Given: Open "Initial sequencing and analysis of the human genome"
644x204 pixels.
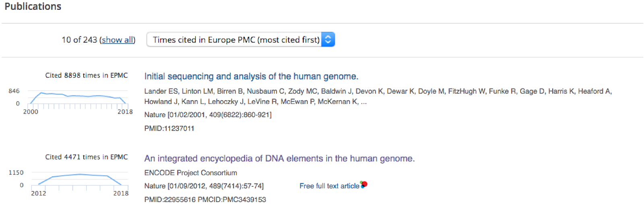Looking at the screenshot, I should coord(251,76).
